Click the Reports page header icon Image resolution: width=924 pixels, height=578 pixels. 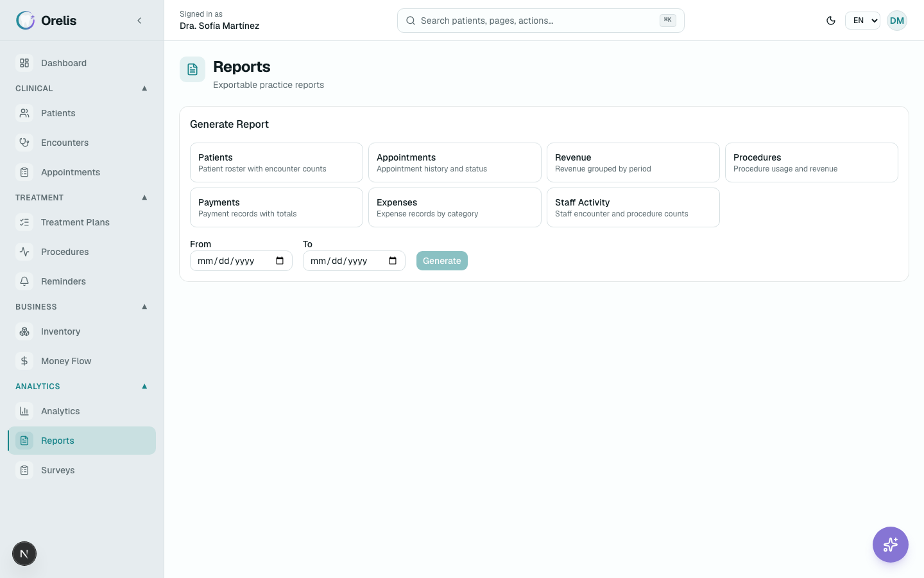(x=193, y=69)
